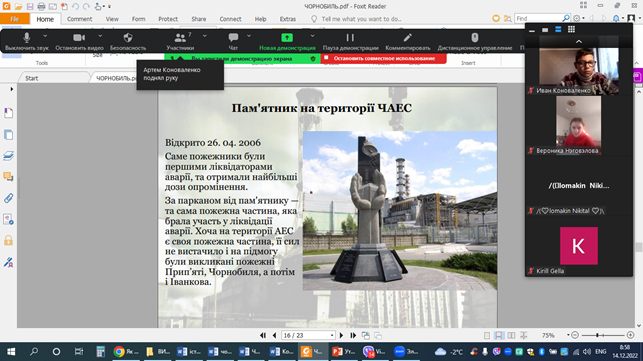Go to the previous page button
This screenshot has width=643, height=361.
(274, 336)
